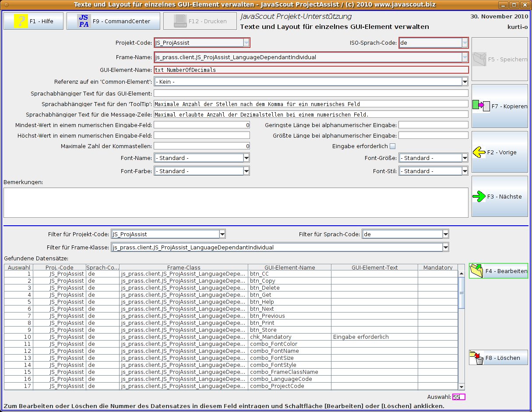Viewport: 532px width, 412px height.
Task: Click into the Bemerkungen text area
Action: click(x=236, y=202)
